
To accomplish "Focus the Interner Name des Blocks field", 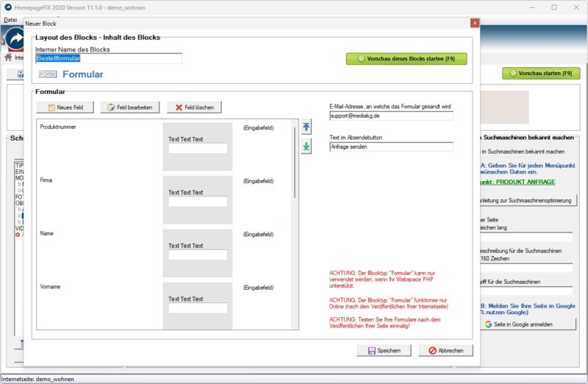I will 109,58.
